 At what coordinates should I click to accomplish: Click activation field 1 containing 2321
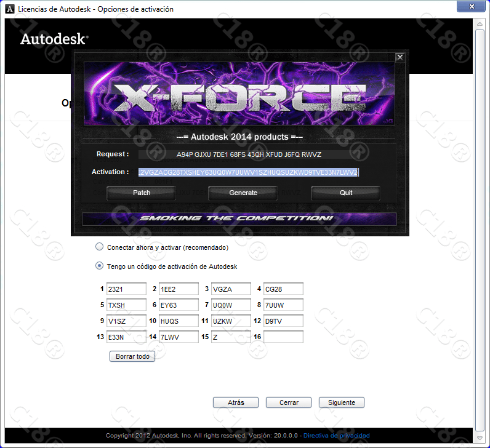[x=126, y=289]
